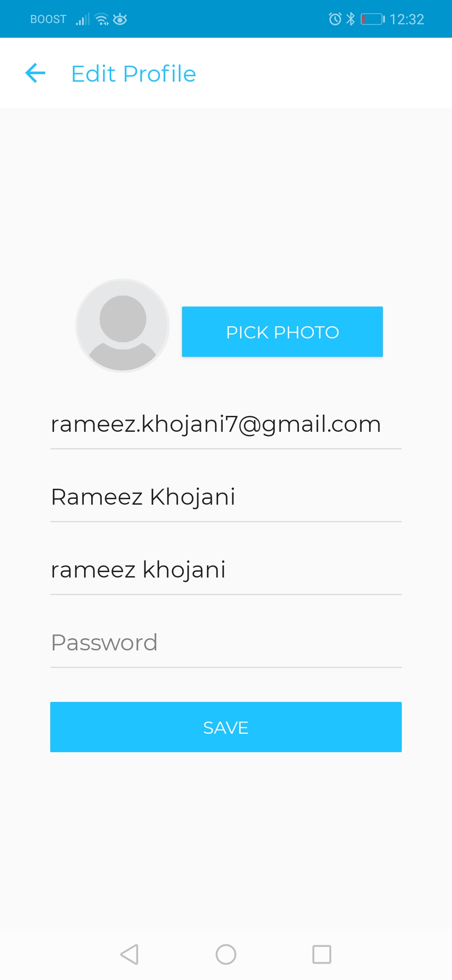Tap the eye comfort status icon
Image resolution: width=452 pixels, height=980 pixels.
[x=120, y=19]
